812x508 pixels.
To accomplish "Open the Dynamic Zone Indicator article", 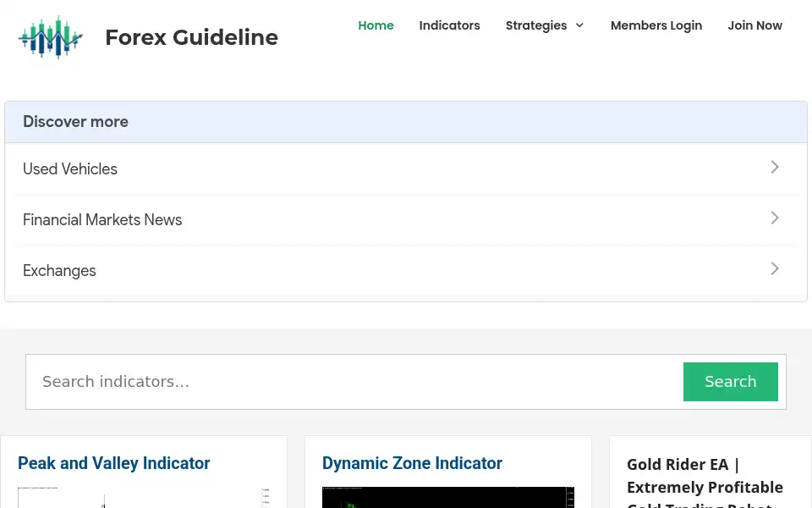I will [x=412, y=463].
